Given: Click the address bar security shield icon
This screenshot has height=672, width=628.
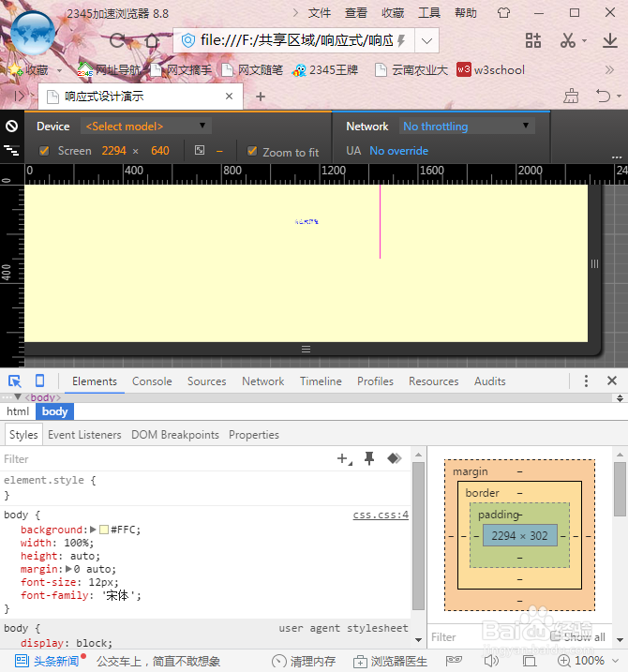Looking at the screenshot, I should click(x=187, y=40).
